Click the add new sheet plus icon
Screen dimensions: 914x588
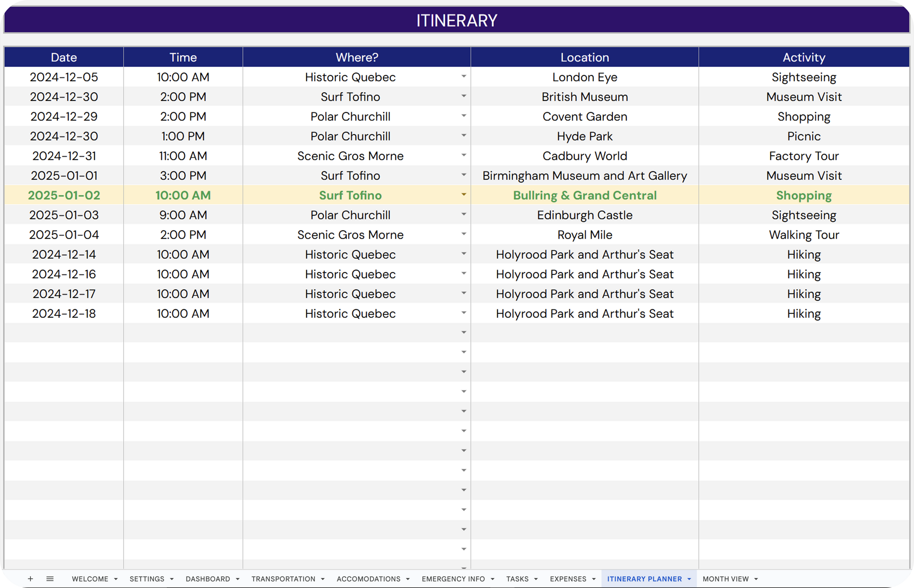click(x=30, y=579)
